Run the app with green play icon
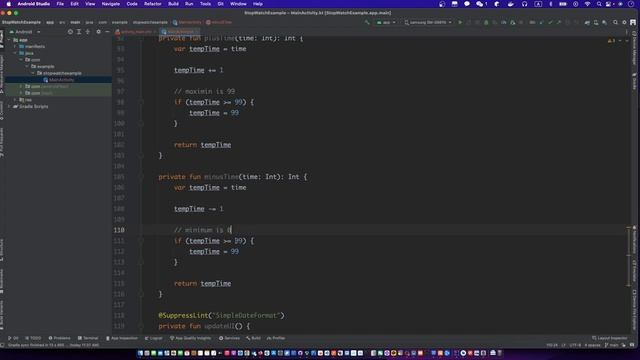Screen dimensions: 640x360 click(460, 22)
